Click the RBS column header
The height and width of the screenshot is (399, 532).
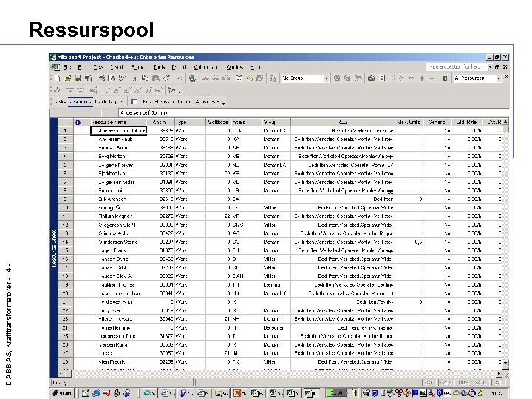point(343,122)
